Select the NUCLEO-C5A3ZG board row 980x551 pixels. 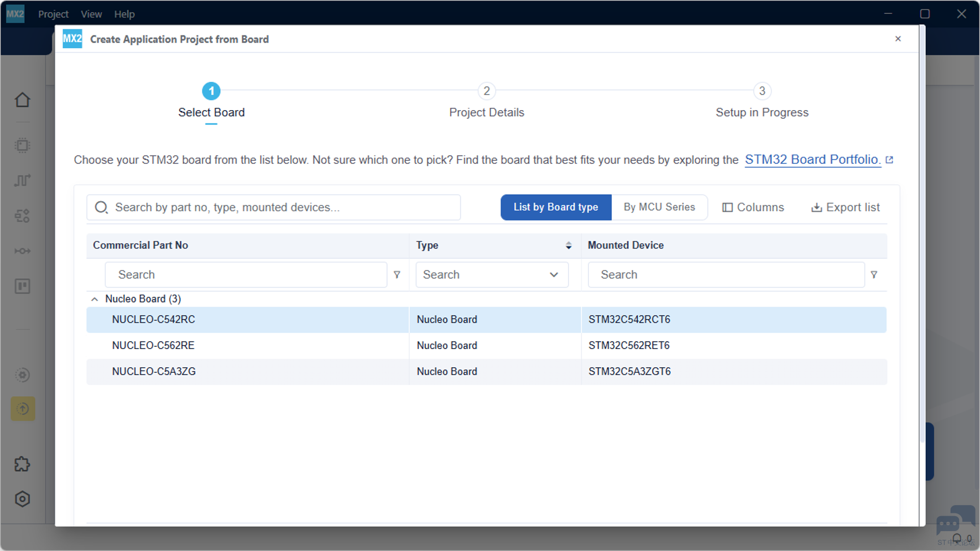(487, 372)
